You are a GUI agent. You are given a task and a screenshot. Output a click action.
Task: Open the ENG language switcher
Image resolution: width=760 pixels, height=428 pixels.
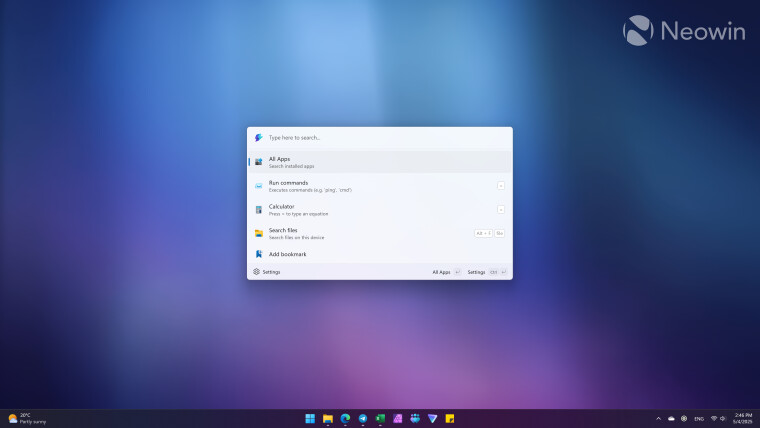coord(699,418)
